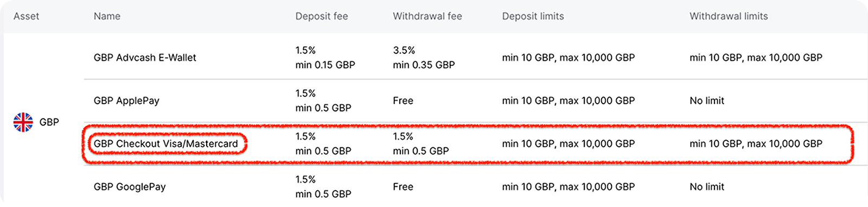Click Advcash deposit limits cell
This screenshot has width=868, height=207.
point(568,58)
